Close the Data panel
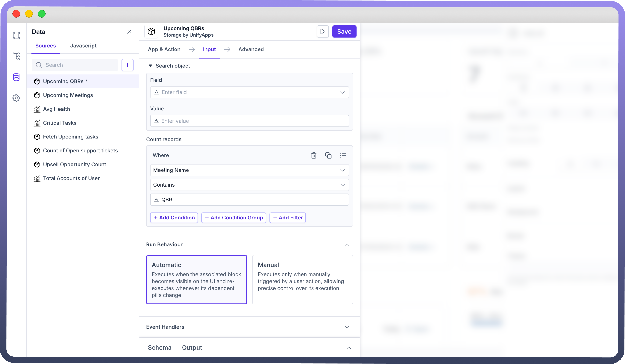Viewport: 625px width, 364px height. coord(129,32)
